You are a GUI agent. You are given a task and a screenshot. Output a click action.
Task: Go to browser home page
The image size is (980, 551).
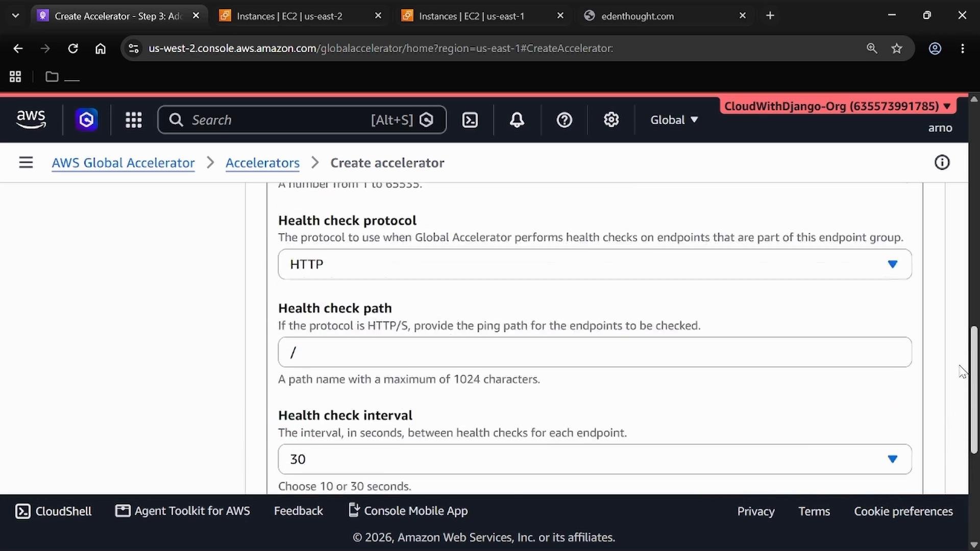(x=101, y=48)
